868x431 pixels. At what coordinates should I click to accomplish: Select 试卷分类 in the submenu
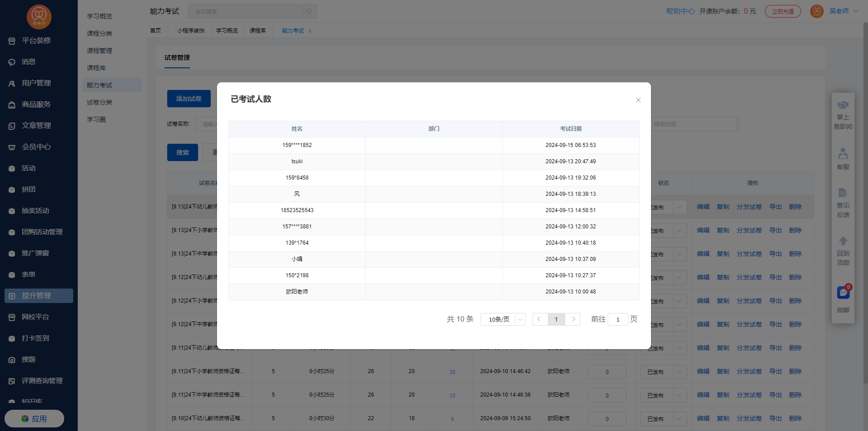pyautogui.click(x=99, y=102)
